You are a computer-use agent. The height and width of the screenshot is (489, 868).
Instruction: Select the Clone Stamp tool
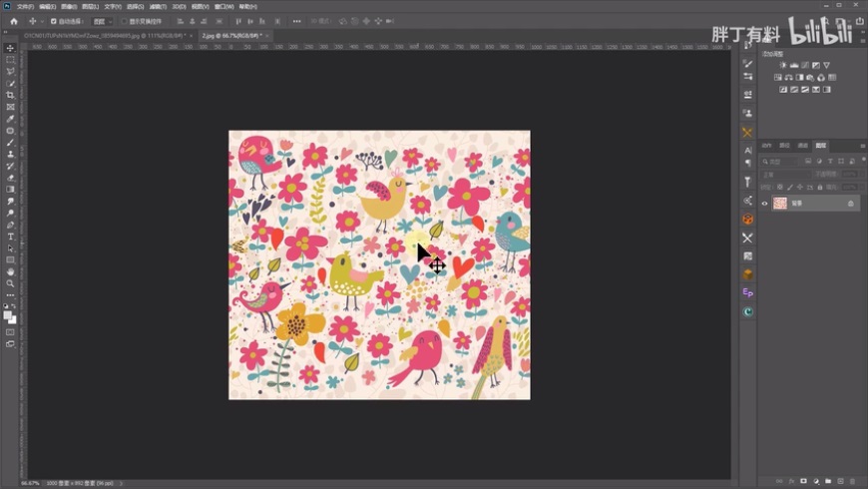pyautogui.click(x=10, y=154)
